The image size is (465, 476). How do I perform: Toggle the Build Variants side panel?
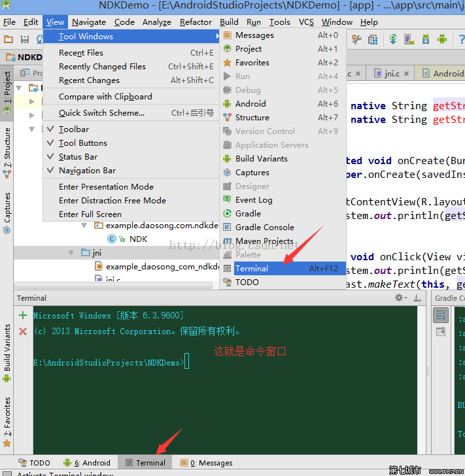click(x=7, y=353)
